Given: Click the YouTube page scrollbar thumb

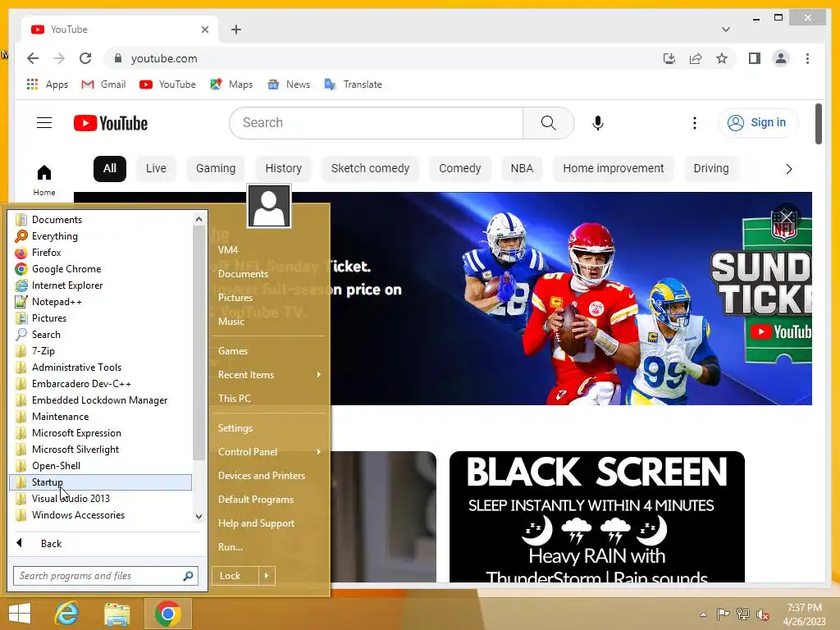Looking at the screenshot, I should coord(818,124).
